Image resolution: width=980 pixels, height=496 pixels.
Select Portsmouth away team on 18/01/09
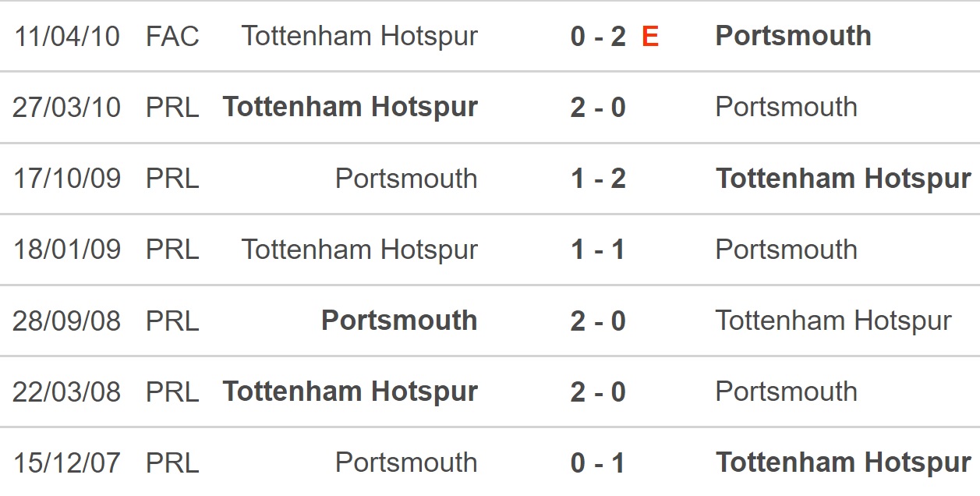click(x=786, y=250)
